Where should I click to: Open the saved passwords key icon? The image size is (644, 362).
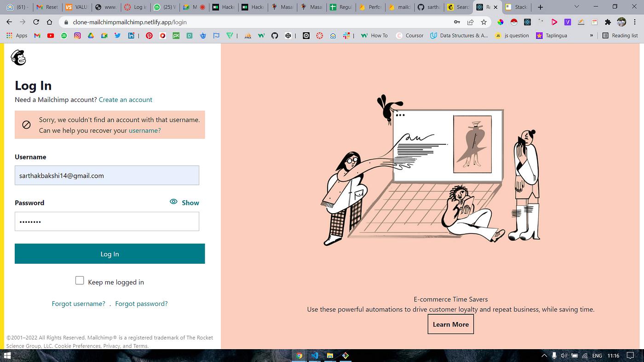[457, 22]
